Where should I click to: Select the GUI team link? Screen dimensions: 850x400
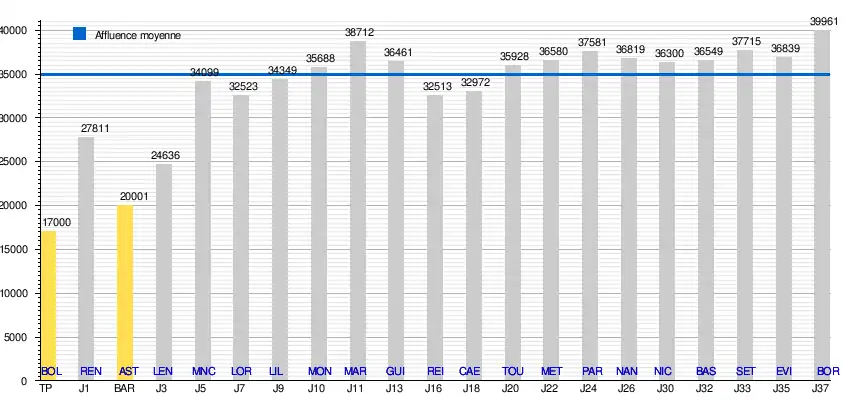(x=395, y=371)
